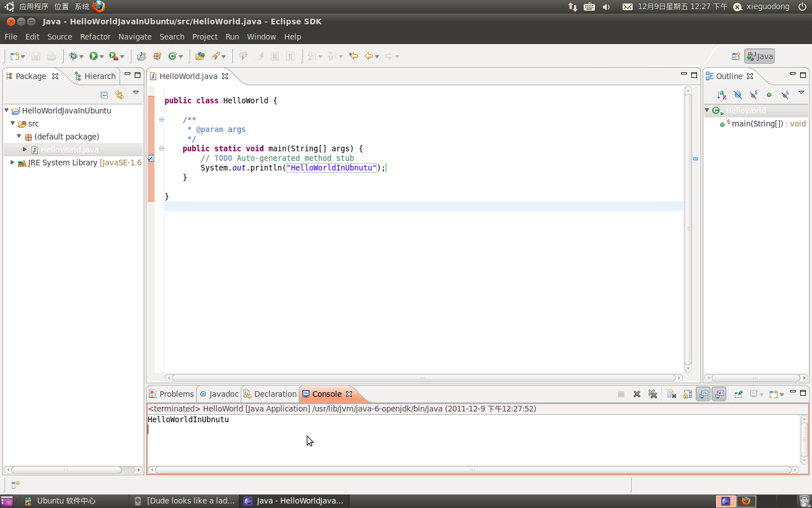
Task: Open the Debug button dropdown arrow
Action: [81, 56]
